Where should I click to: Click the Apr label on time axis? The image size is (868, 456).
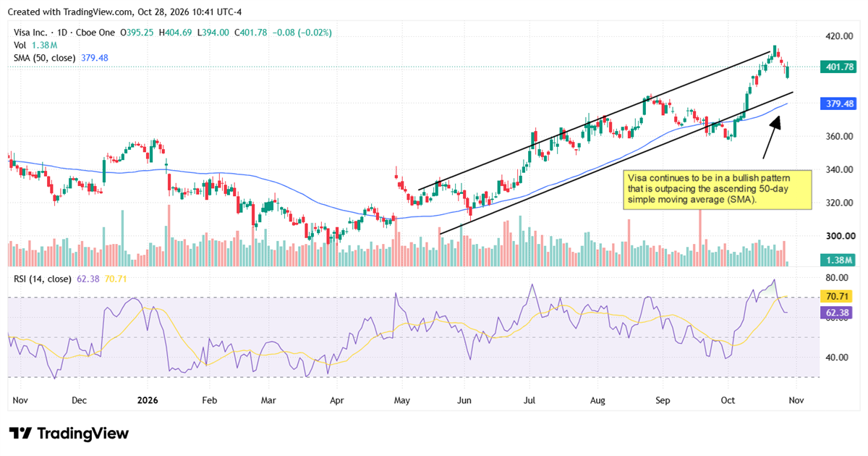tap(336, 400)
